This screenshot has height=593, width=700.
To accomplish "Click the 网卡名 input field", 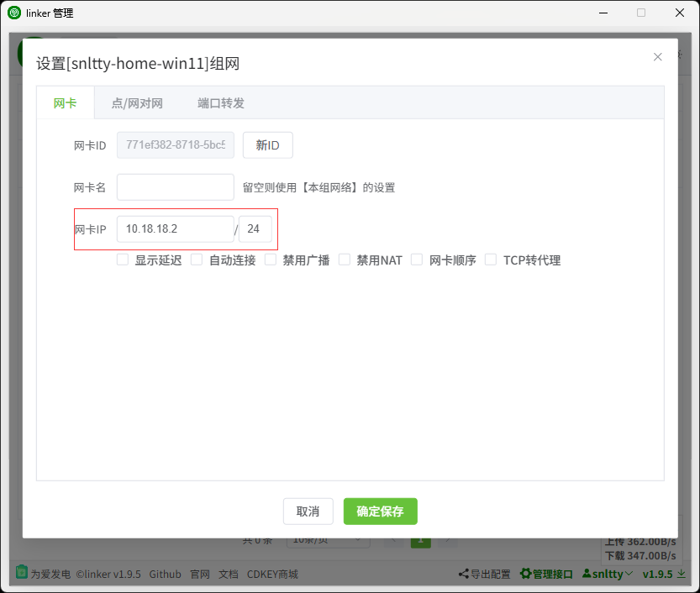I will (175, 187).
